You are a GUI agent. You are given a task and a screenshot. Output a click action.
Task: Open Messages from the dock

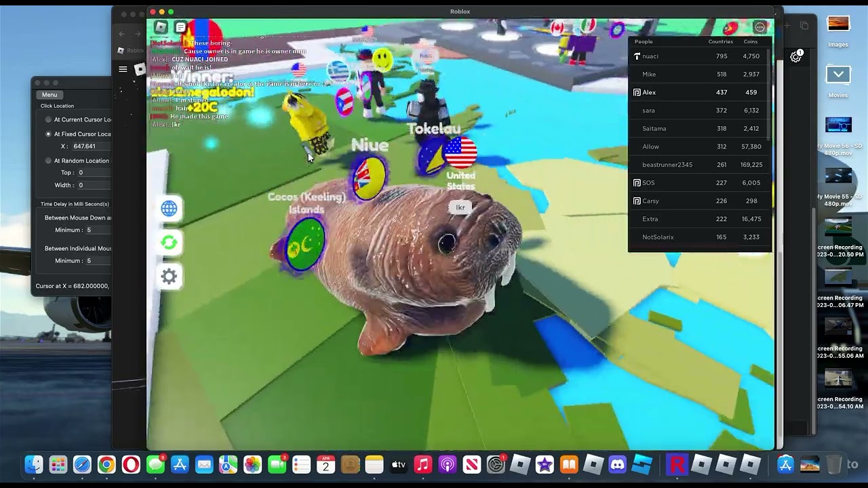tap(155, 464)
